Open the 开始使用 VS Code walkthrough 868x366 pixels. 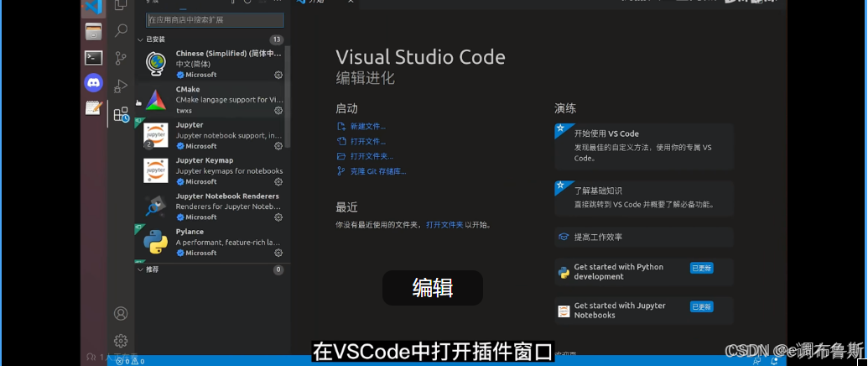click(644, 145)
